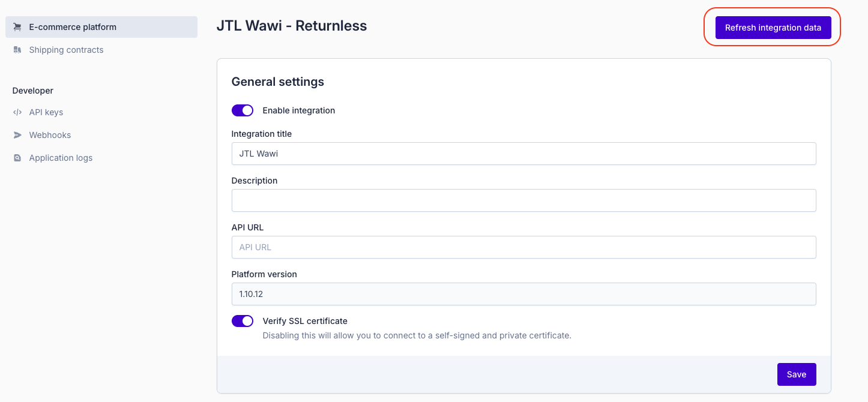This screenshot has width=868, height=402.
Task: Click the Application logs document icon
Action: click(17, 158)
